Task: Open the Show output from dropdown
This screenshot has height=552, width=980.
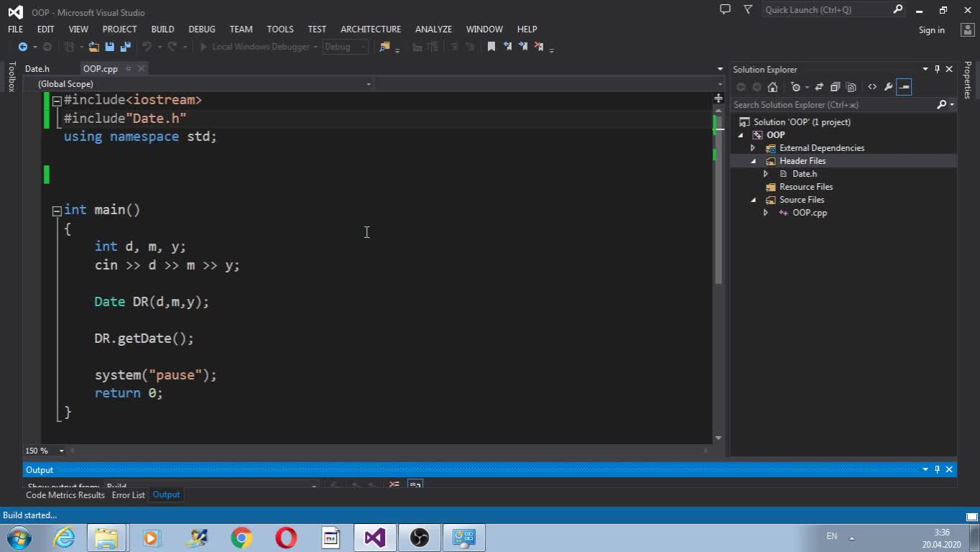Action: point(211,486)
